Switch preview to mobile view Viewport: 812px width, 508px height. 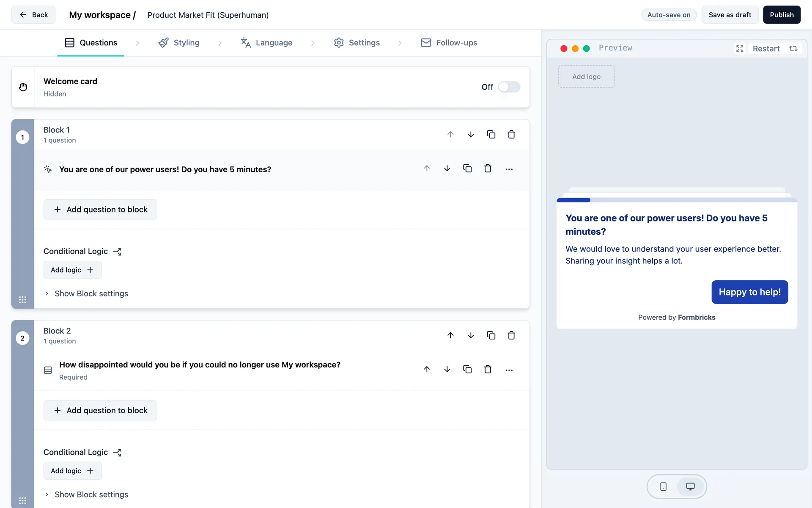click(x=663, y=486)
